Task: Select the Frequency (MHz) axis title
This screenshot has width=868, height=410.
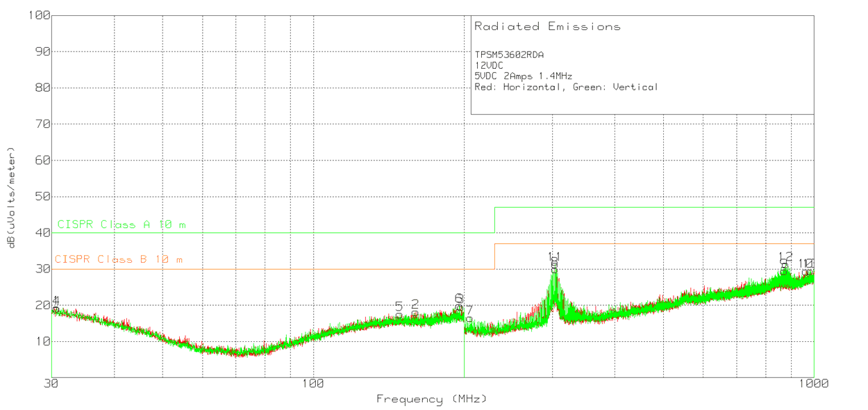Action: coord(432,399)
